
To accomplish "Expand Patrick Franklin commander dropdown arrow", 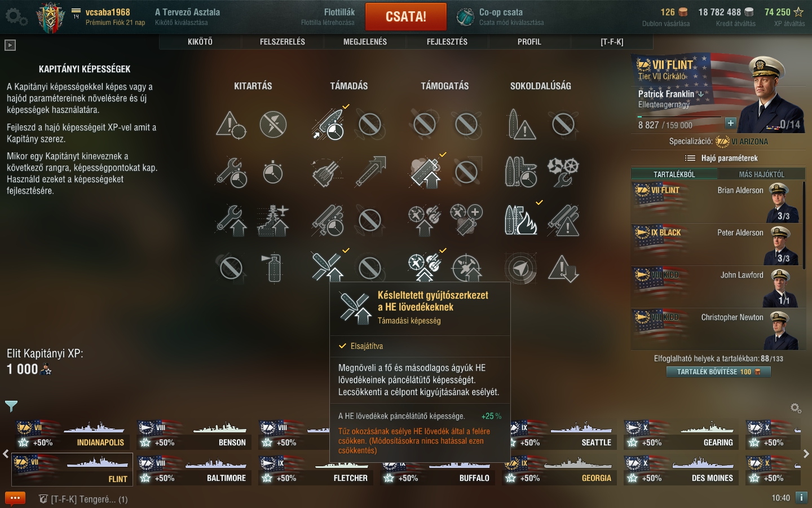I will pos(701,94).
